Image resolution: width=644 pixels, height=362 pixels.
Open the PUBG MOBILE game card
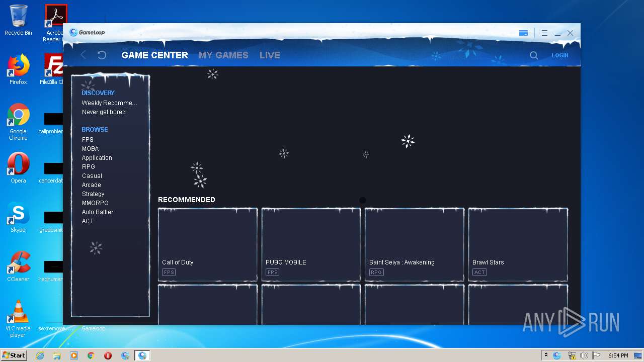(311, 244)
